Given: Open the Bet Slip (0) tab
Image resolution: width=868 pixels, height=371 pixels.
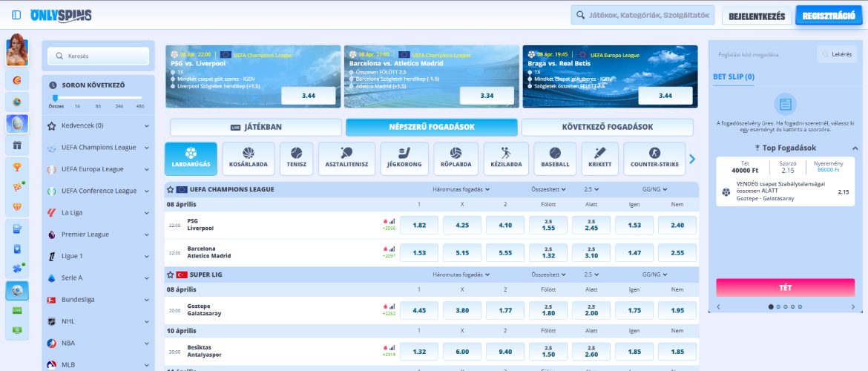Looking at the screenshot, I should click(x=734, y=77).
